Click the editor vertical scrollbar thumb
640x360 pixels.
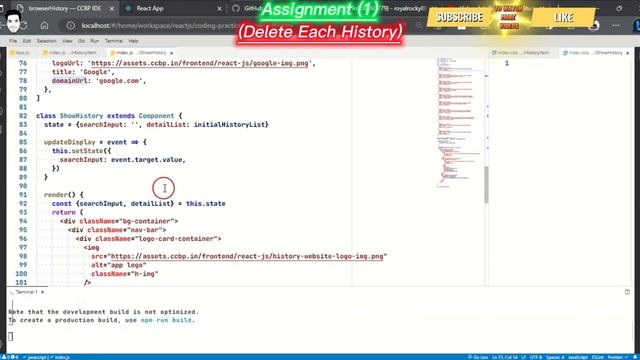click(486, 184)
